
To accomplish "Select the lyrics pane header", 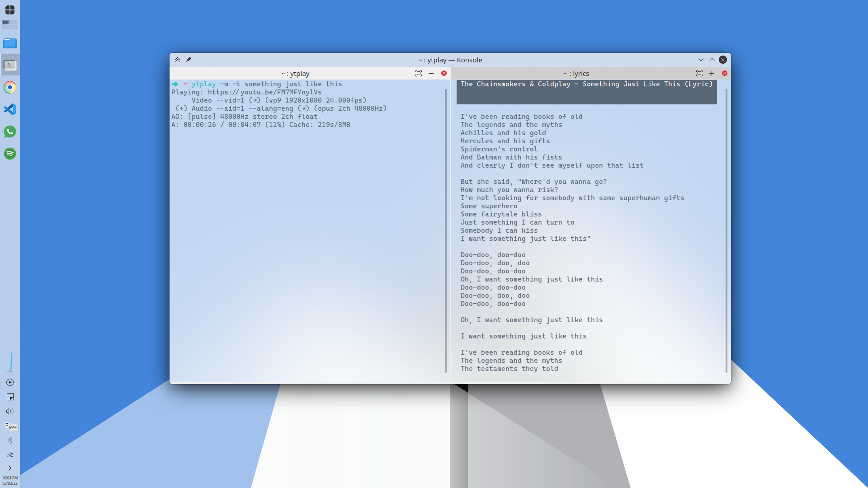I will [576, 73].
